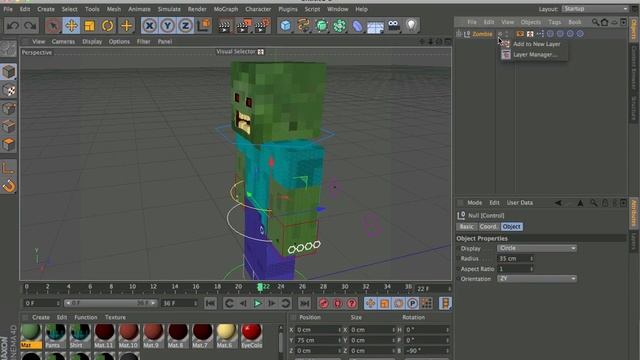This screenshot has height=360, width=640.
Task: Add a Light object
Action: 411,26
